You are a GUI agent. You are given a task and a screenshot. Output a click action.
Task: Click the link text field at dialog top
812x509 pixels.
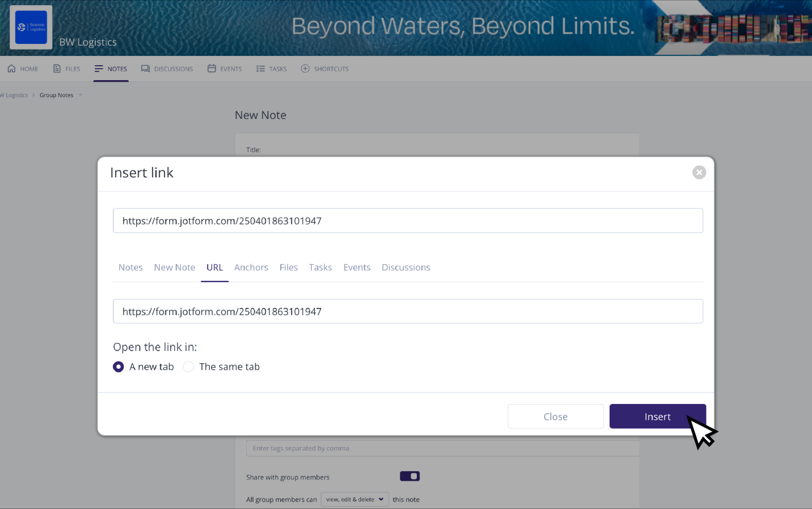click(x=408, y=221)
